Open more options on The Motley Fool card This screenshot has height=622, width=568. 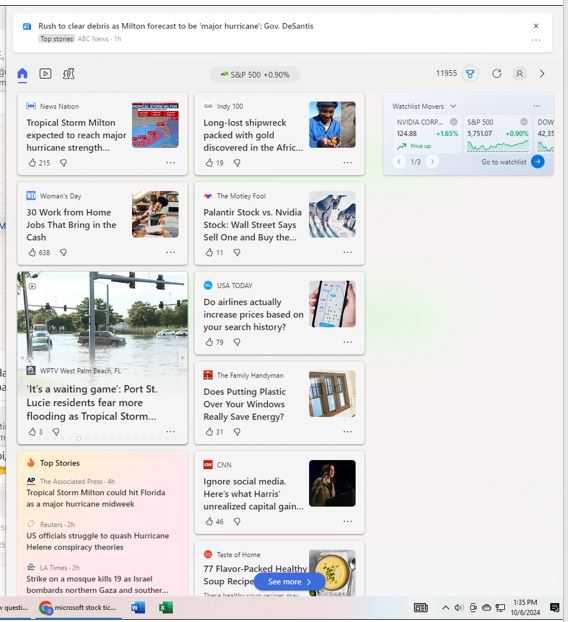(347, 252)
